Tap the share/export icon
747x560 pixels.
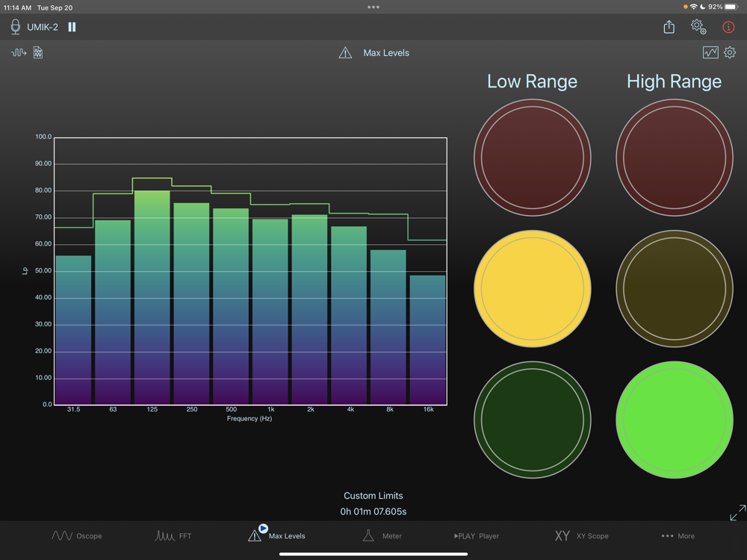coord(669,27)
